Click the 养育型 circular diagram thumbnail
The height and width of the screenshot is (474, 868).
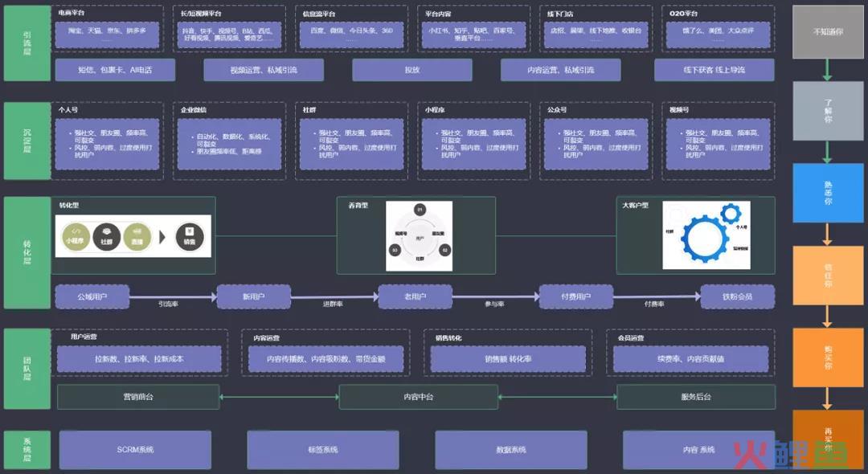click(x=419, y=236)
